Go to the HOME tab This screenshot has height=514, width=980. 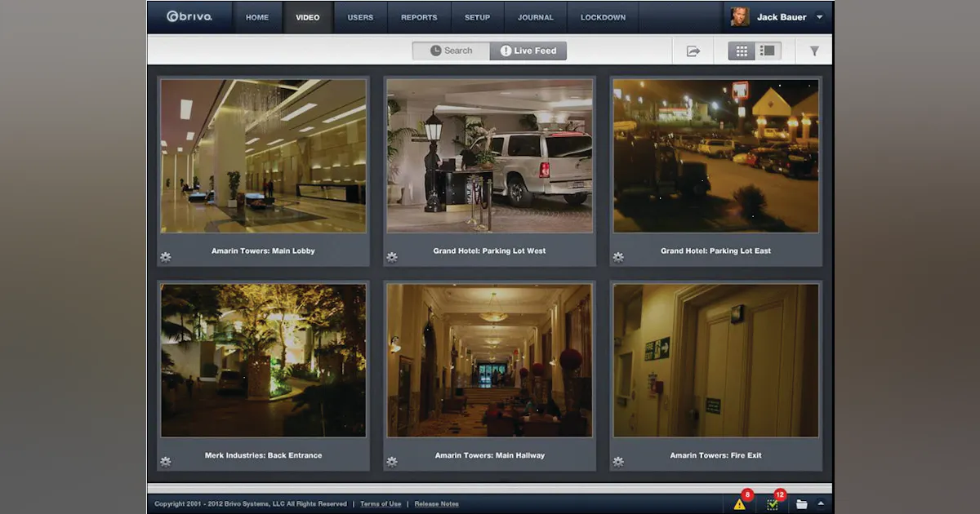(257, 17)
